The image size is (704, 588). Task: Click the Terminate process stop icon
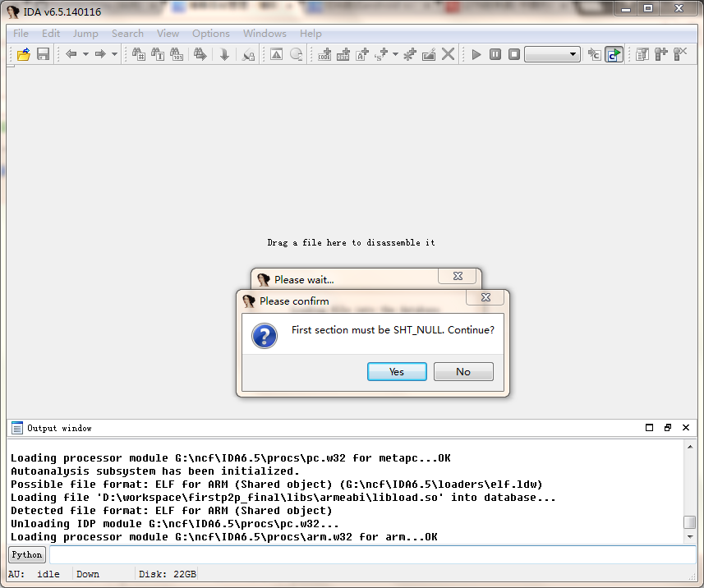[x=514, y=54]
